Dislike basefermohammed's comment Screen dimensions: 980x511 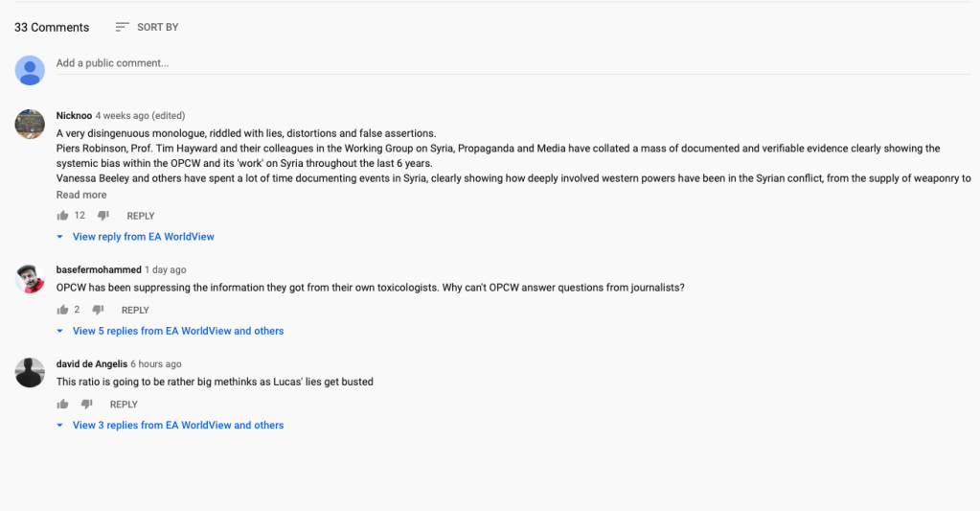pyautogui.click(x=98, y=310)
